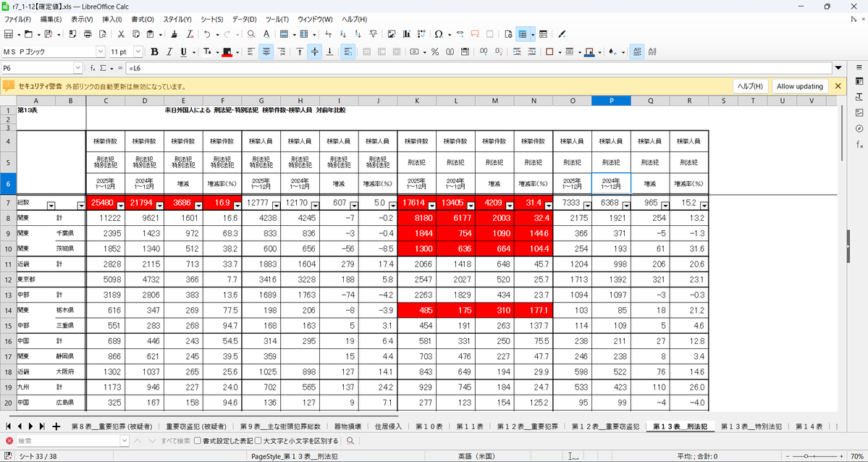The width and height of the screenshot is (868, 462).
Task: Toggle Align Left button
Action: pyautogui.click(x=251, y=51)
